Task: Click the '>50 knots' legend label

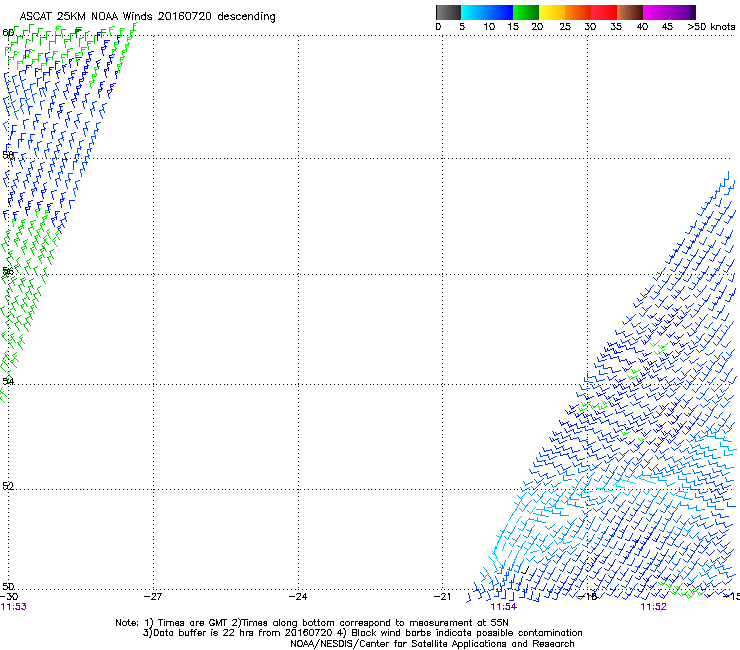Action: pyautogui.click(x=711, y=27)
